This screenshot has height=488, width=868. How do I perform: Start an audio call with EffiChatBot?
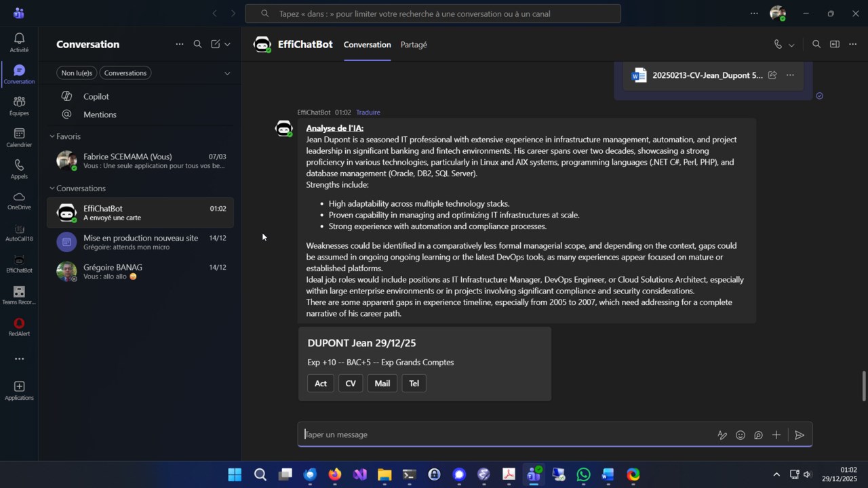[778, 45]
